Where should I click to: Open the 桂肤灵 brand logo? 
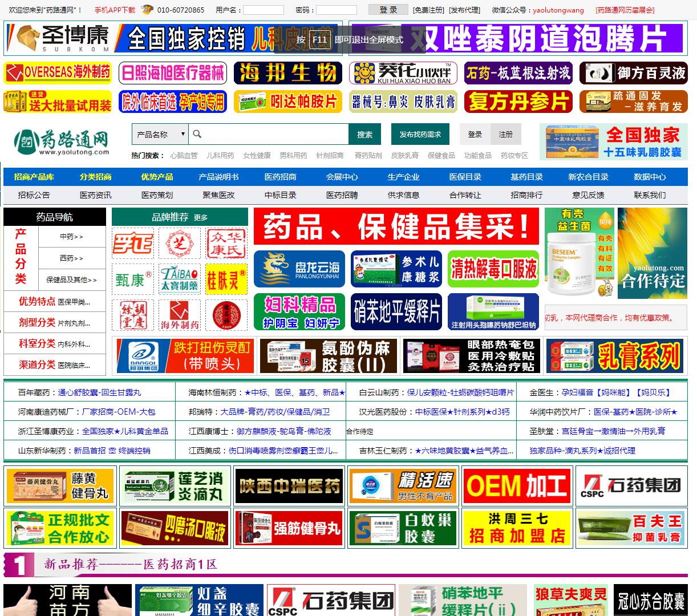point(226,279)
